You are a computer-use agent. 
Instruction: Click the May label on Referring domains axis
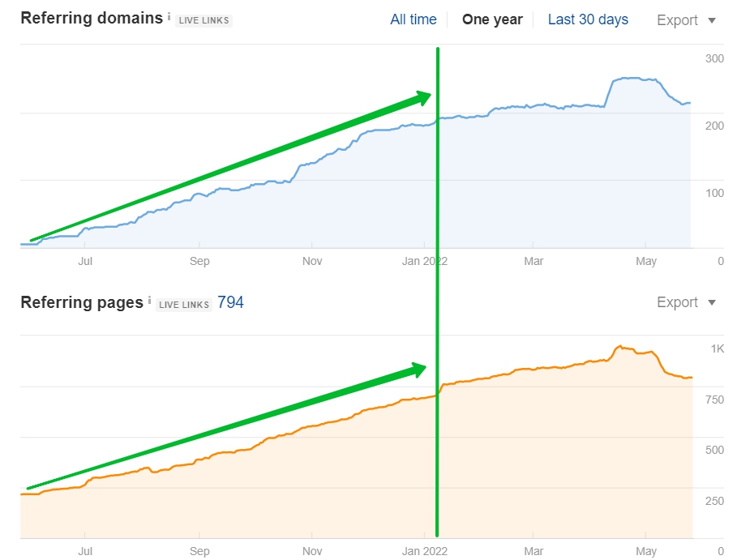[646, 261]
